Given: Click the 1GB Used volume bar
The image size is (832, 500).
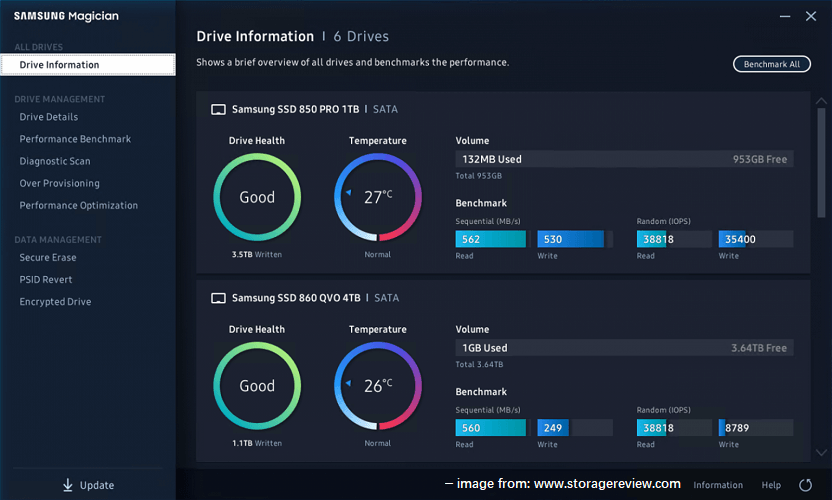Looking at the screenshot, I should [625, 348].
